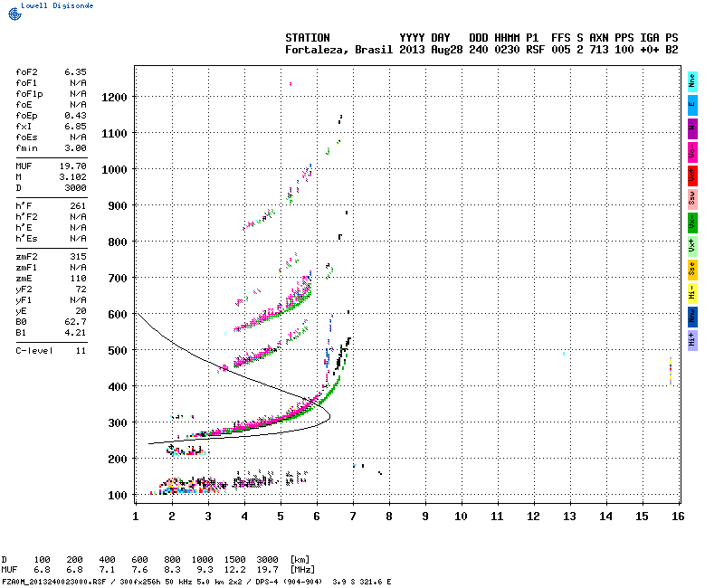Click the IGA value +0+
Screen dimensions: 724x588
pos(649,50)
